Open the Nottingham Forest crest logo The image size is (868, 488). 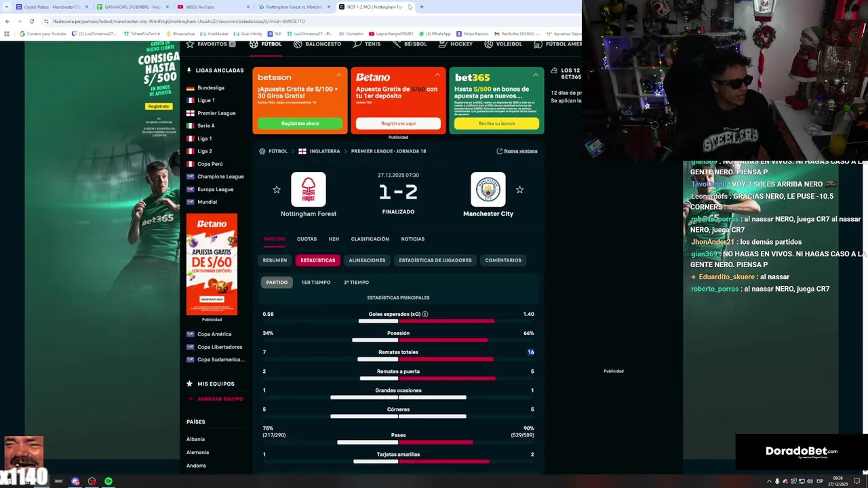(309, 189)
